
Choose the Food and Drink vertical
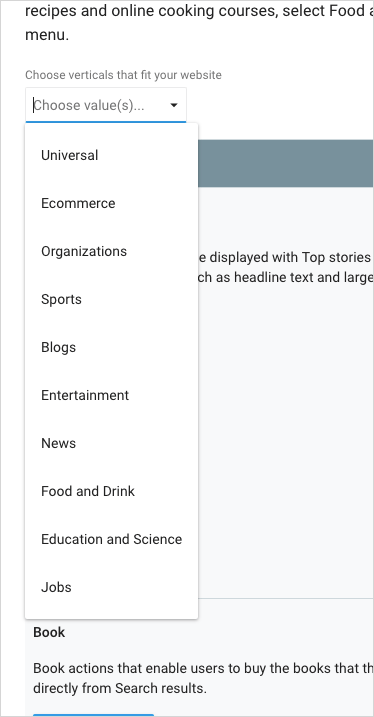[112, 492]
